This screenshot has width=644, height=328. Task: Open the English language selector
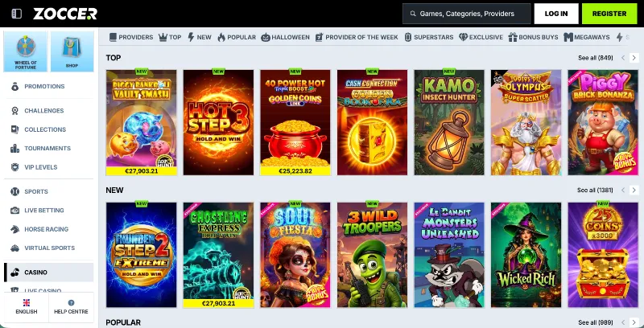coord(27,307)
